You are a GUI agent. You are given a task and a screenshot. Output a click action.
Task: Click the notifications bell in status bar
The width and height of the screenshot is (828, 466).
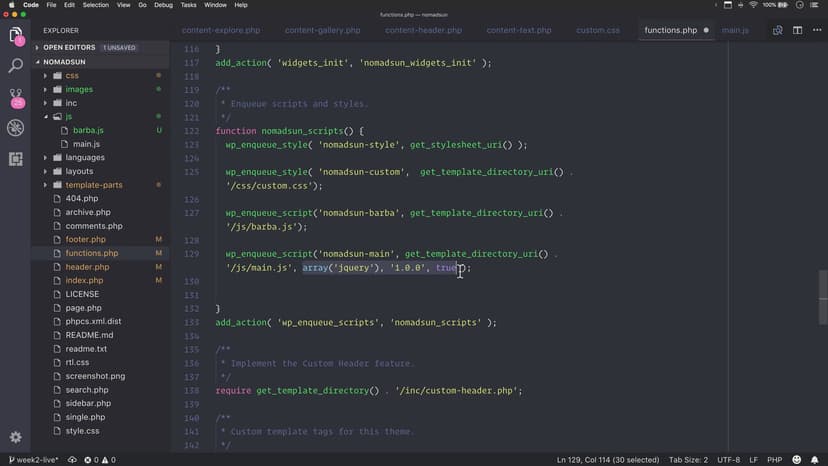click(x=815, y=459)
